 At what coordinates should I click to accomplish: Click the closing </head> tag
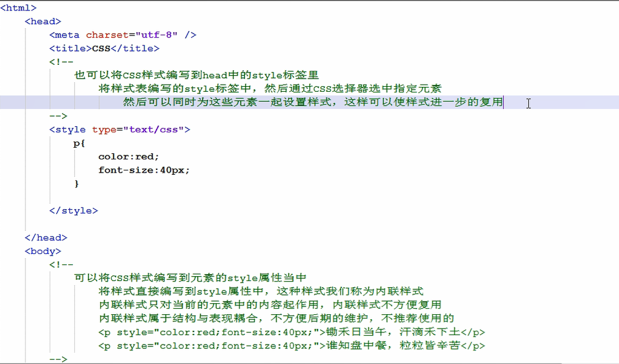[46, 237]
